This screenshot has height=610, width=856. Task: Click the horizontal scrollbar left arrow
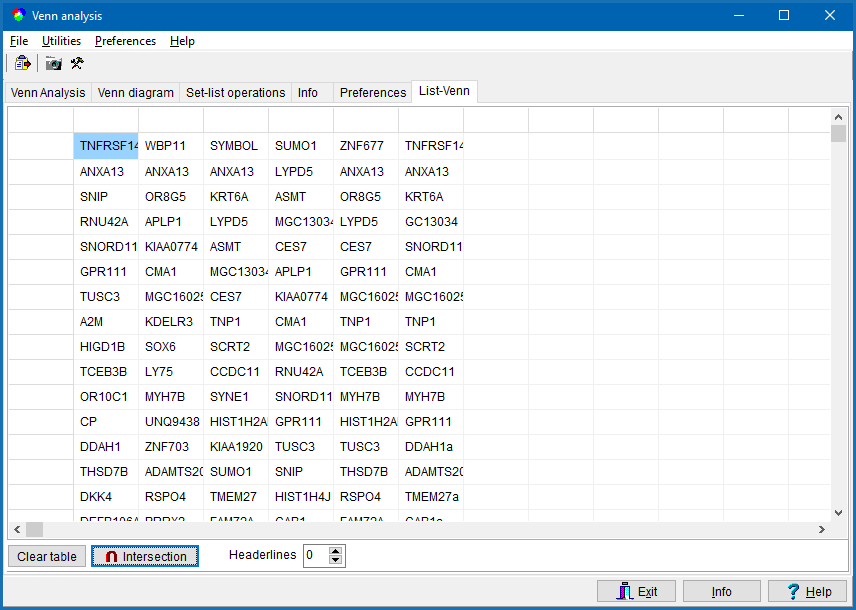[x=17, y=529]
